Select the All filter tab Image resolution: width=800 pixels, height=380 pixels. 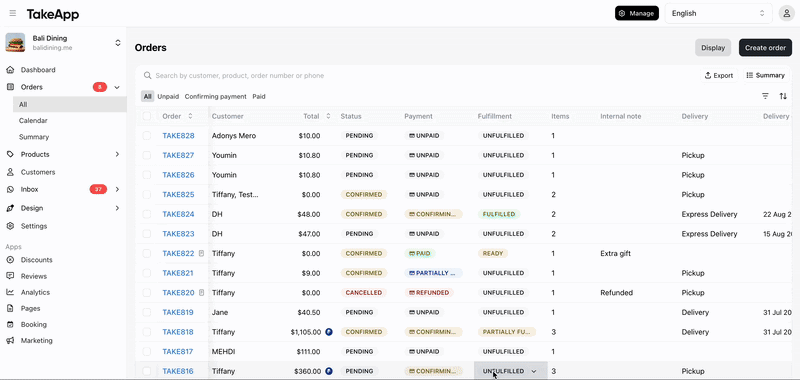(x=147, y=96)
